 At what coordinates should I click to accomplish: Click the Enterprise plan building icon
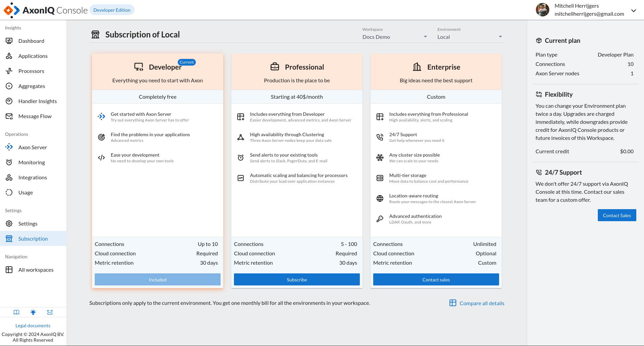pyautogui.click(x=417, y=67)
